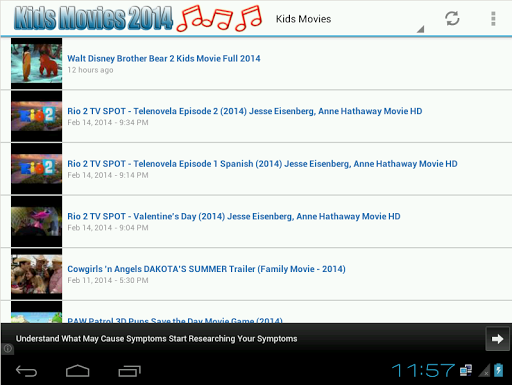The image size is (512, 385).
Task: Tap the battery charging status icon
Action: [498, 370]
